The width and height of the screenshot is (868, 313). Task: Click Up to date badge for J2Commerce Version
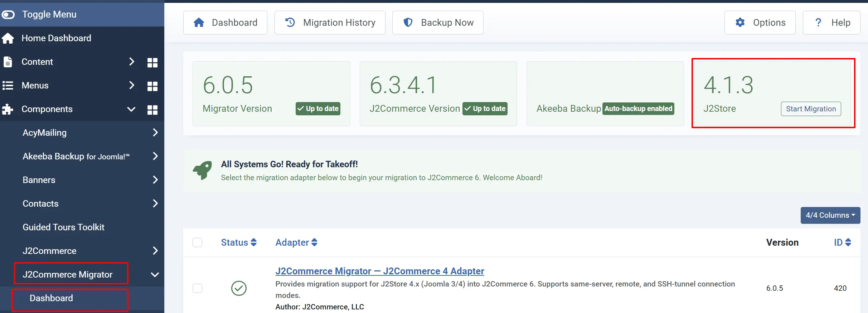pyautogui.click(x=485, y=109)
